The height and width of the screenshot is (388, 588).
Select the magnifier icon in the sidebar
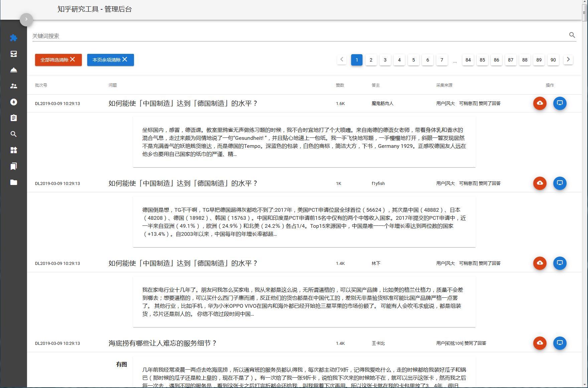coord(14,134)
